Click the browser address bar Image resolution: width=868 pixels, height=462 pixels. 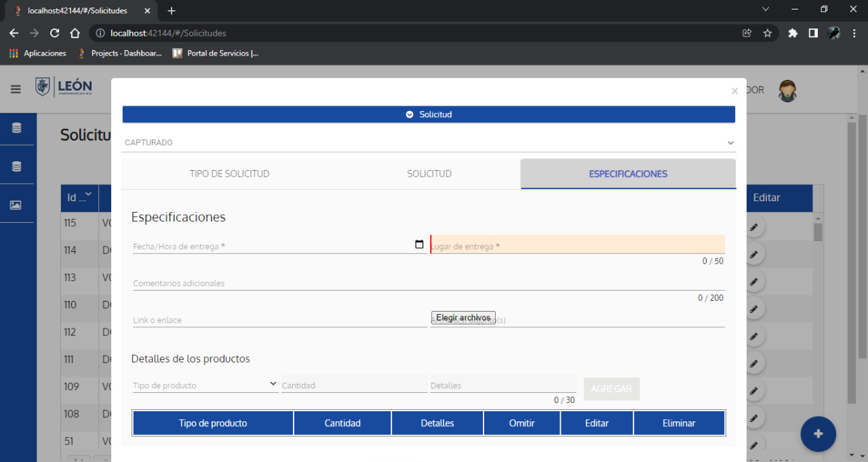[414, 33]
